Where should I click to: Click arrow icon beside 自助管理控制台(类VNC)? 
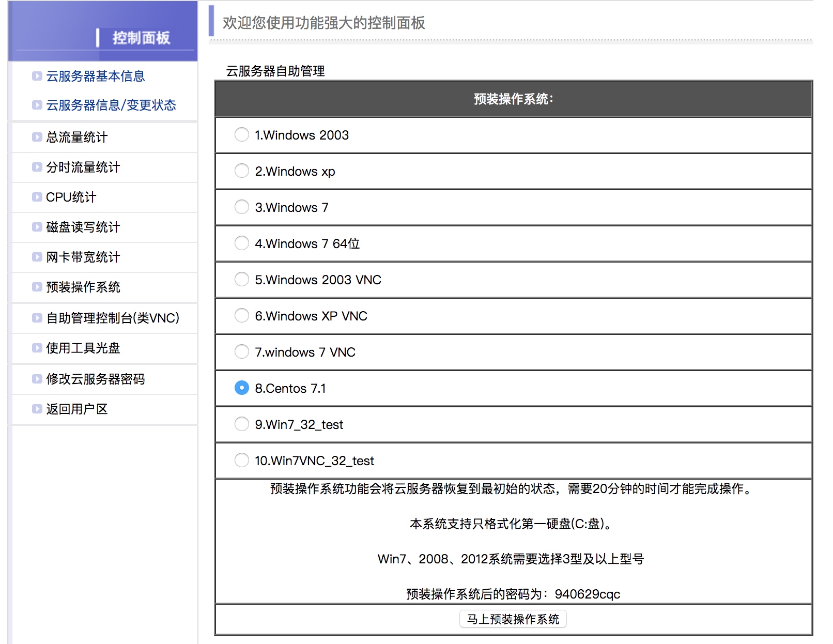(37, 318)
